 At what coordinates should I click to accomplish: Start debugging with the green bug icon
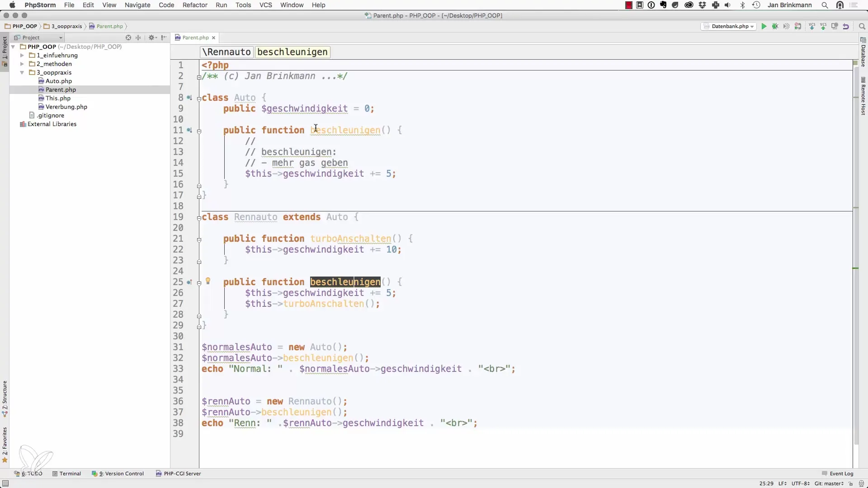775,26
